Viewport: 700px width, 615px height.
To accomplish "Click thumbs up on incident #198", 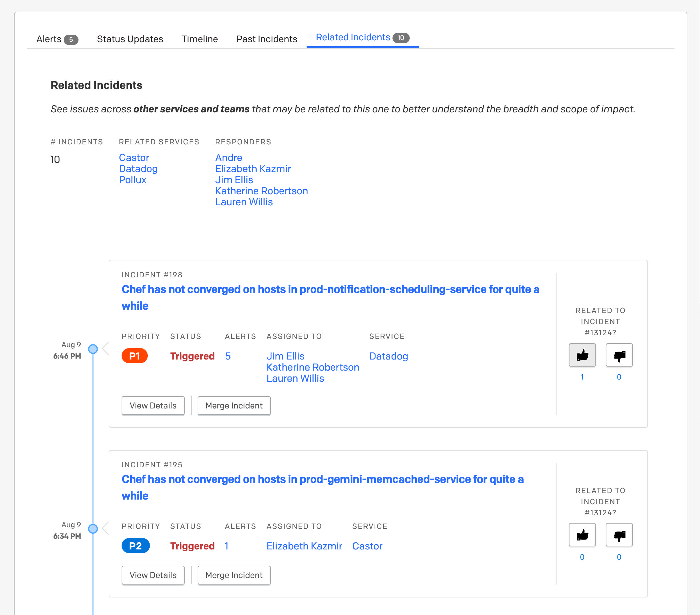I will coord(582,355).
